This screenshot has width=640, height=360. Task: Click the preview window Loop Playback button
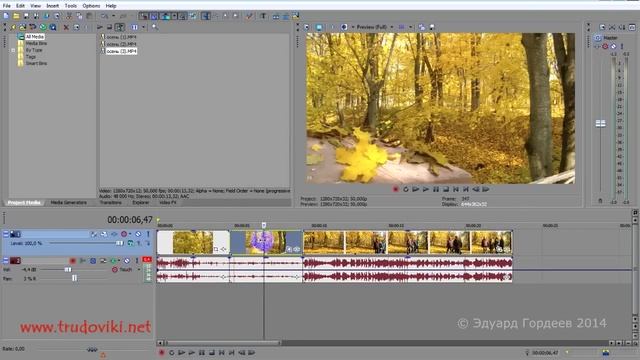tap(406, 189)
